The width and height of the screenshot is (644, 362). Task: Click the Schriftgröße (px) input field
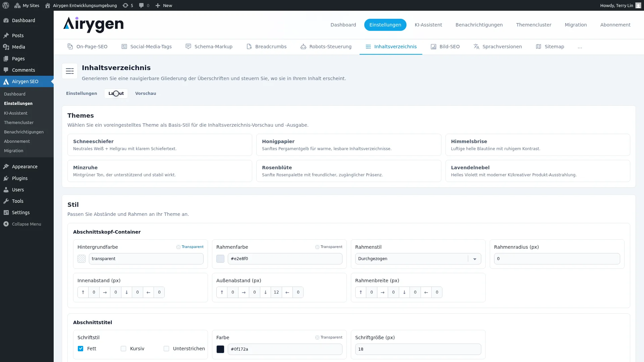(x=418, y=349)
